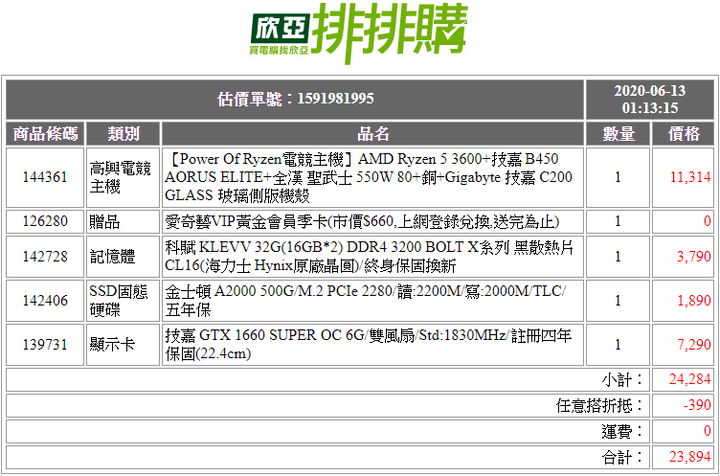Click quantity 1 in the 高興電競主機 row

click(x=618, y=177)
